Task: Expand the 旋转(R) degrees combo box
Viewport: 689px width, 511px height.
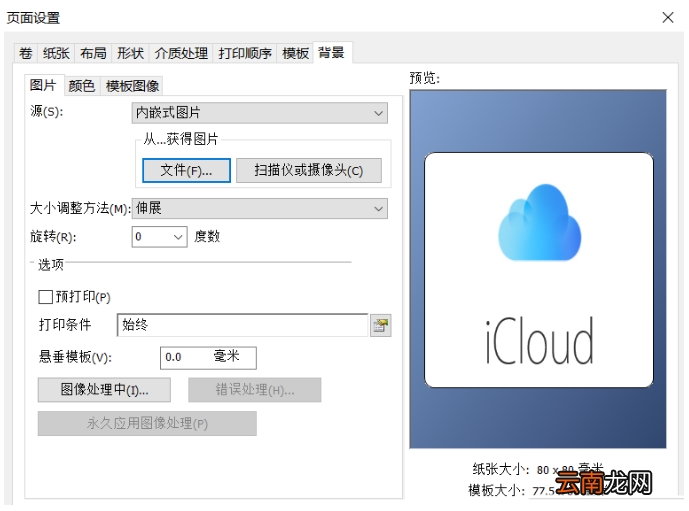Action: 160,237
